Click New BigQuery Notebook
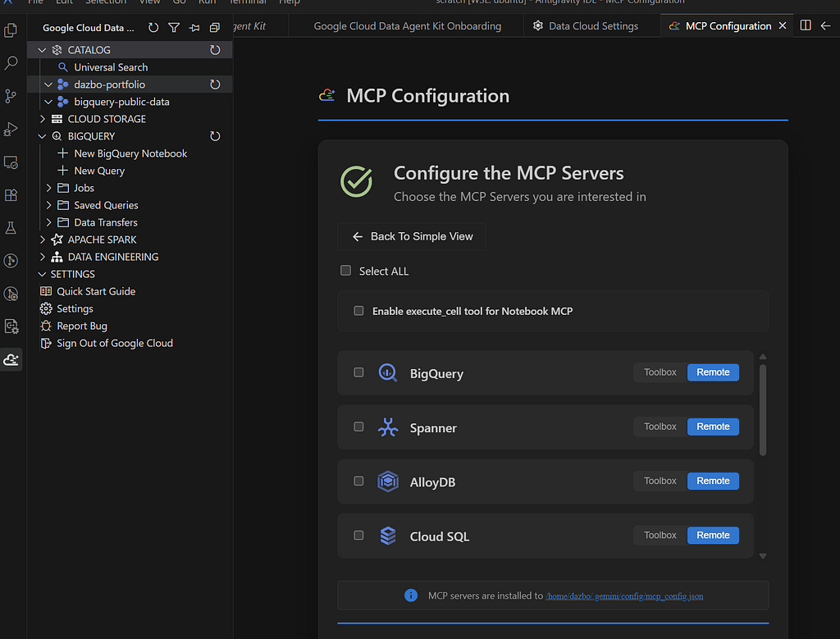840x639 pixels. (x=130, y=153)
